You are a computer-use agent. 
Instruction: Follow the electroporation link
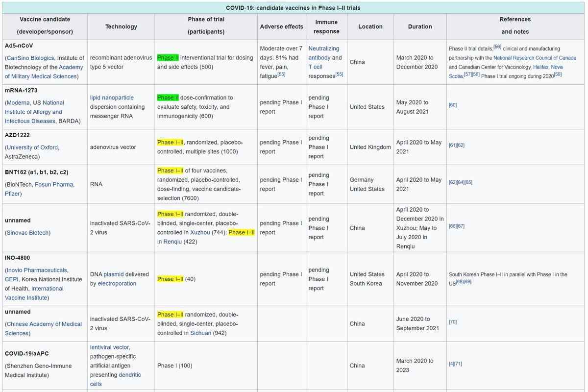(x=117, y=284)
